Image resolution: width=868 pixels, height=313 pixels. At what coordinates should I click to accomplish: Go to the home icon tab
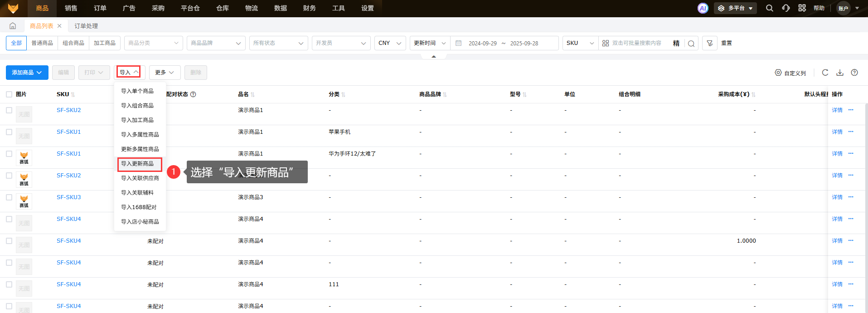[13, 26]
